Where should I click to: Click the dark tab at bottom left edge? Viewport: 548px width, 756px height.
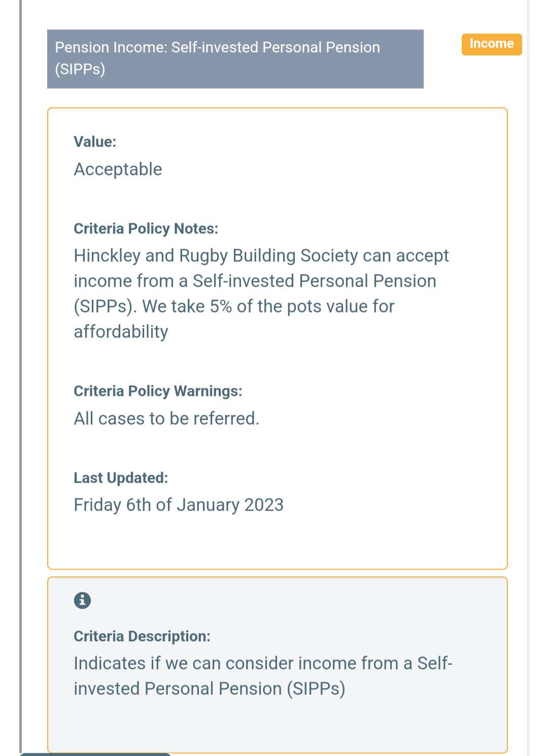pyautogui.click(x=95, y=754)
